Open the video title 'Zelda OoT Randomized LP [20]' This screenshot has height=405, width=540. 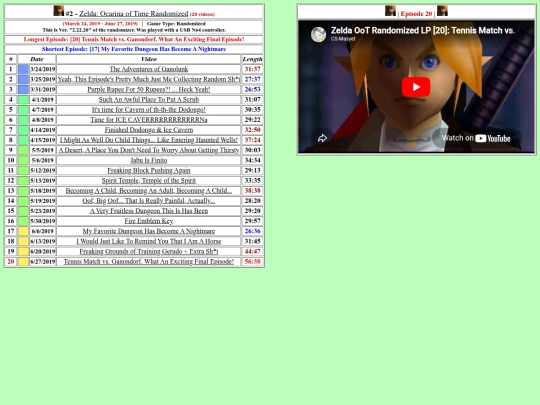point(423,30)
